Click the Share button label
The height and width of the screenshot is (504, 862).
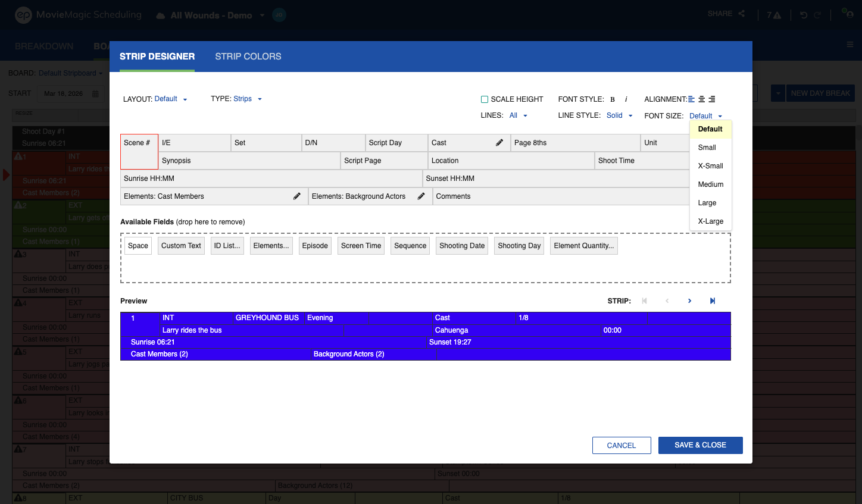tap(720, 14)
